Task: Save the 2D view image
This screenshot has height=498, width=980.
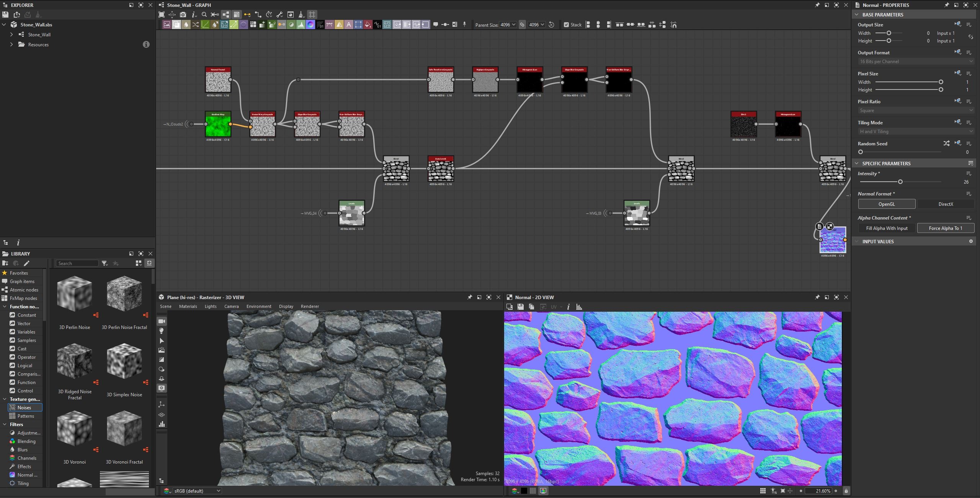Action: point(520,307)
